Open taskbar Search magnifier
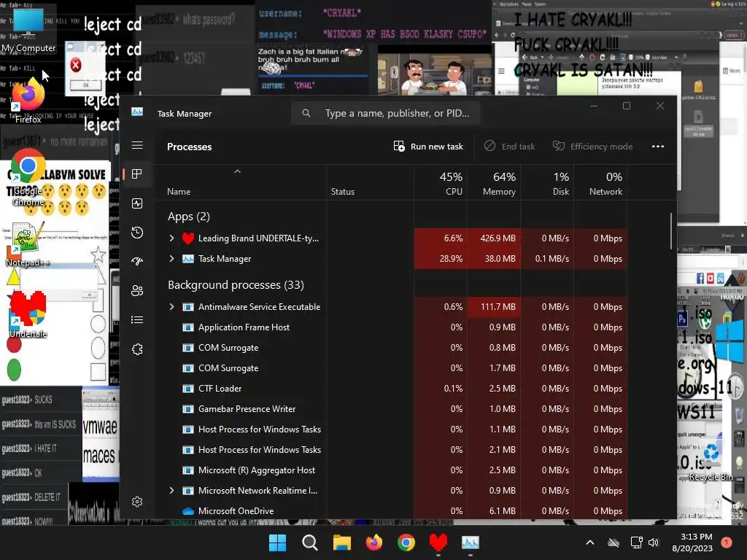The width and height of the screenshot is (747, 560). 309,542
